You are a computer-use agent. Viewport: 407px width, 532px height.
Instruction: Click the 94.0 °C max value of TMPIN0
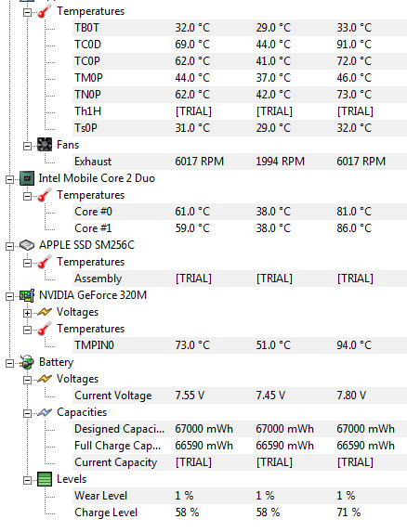click(354, 345)
